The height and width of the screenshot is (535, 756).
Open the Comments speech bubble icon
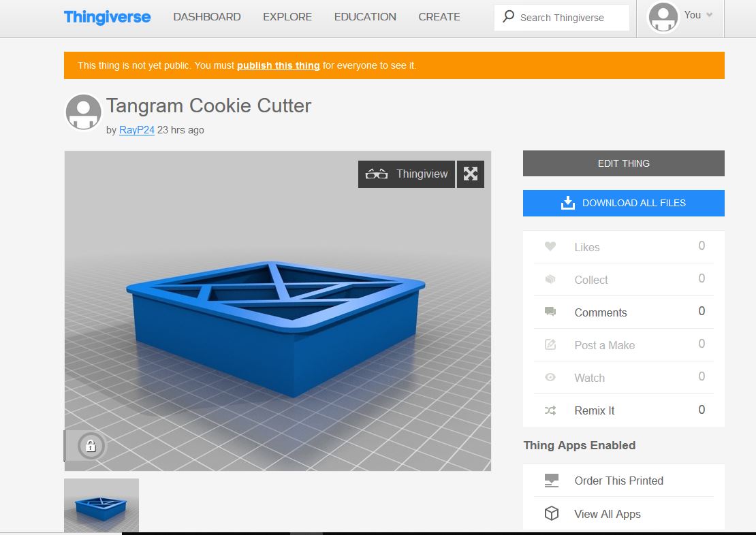tap(550, 312)
